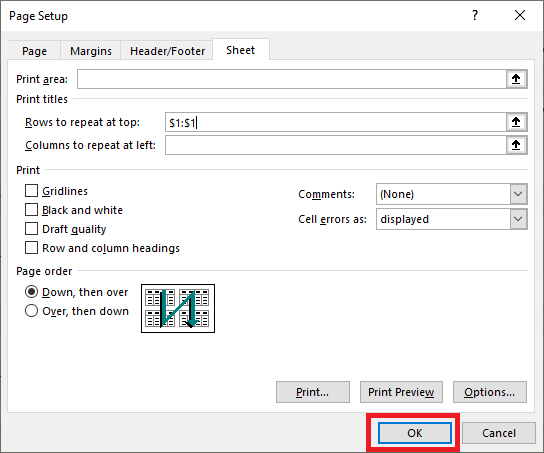Switch to the Page tab
The width and height of the screenshot is (544, 453).
pyautogui.click(x=34, y=51)
